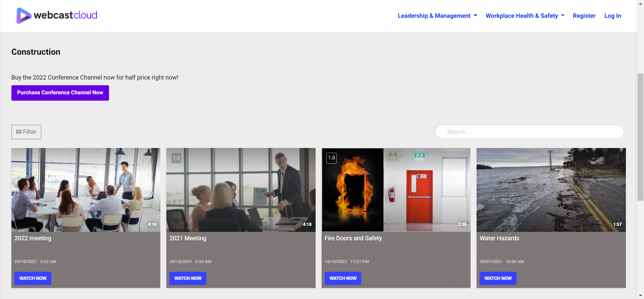Image resolution: width=644 pixels, height=299 pixels.
Task: Click the 2:38 duration label
Action: [462, 225]
